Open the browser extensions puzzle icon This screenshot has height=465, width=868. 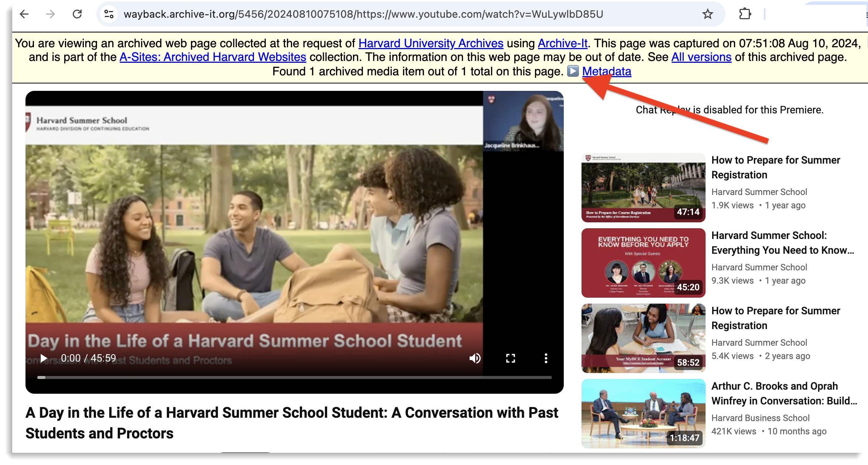pos(745,14)
